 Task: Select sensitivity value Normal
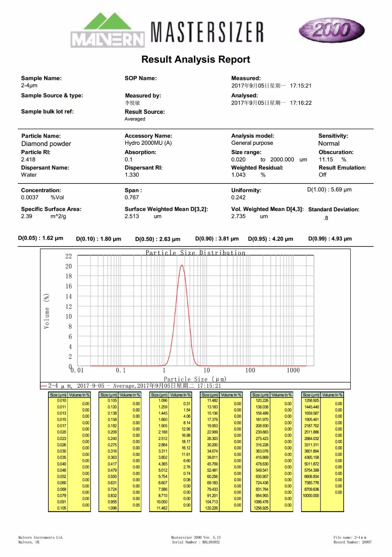[329, 143]
